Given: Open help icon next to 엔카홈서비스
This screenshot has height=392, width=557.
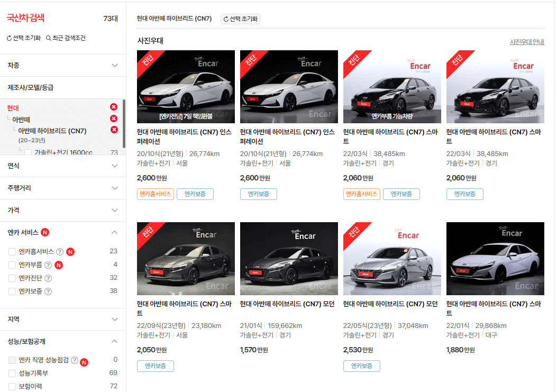Looking at the screenshot, I should pos(60,252).
